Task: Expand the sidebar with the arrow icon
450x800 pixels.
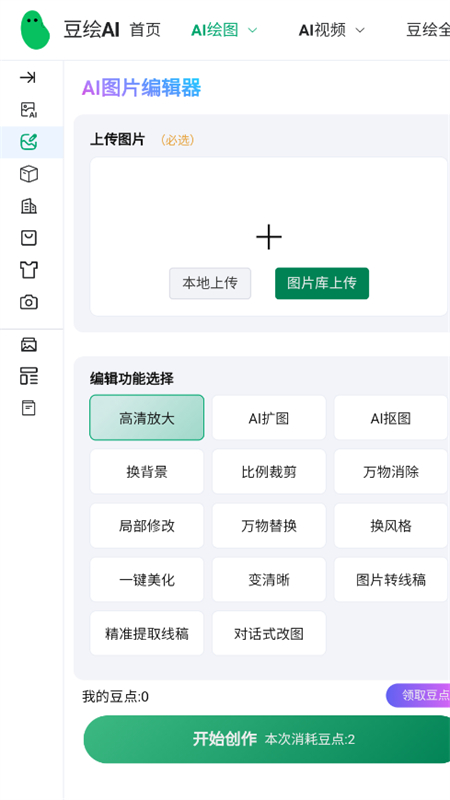Action: 28,78
